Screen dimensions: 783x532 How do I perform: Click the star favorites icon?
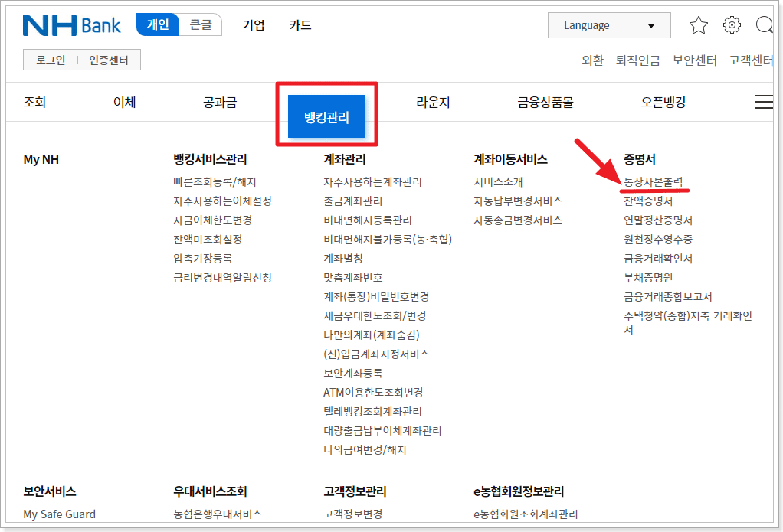coord(698,25)
